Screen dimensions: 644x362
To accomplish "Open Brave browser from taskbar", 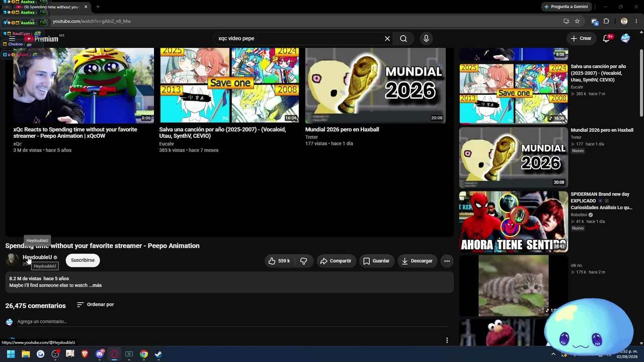I will click(85, 354).
